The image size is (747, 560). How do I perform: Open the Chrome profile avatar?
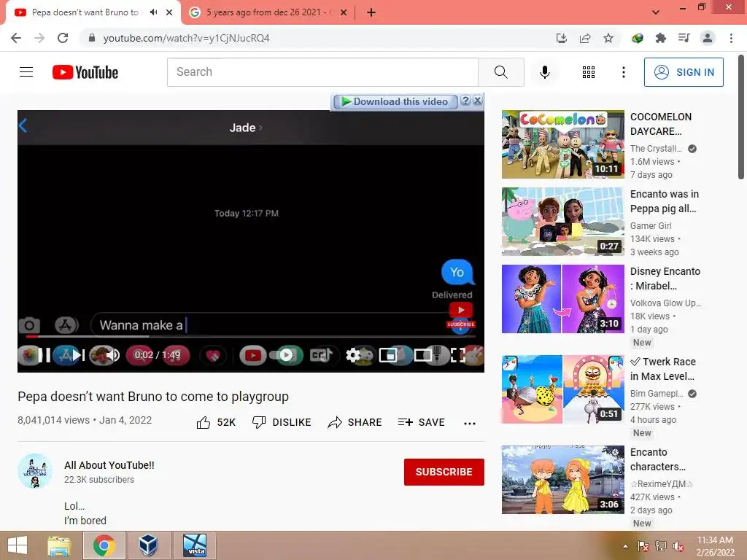(708, 38)
